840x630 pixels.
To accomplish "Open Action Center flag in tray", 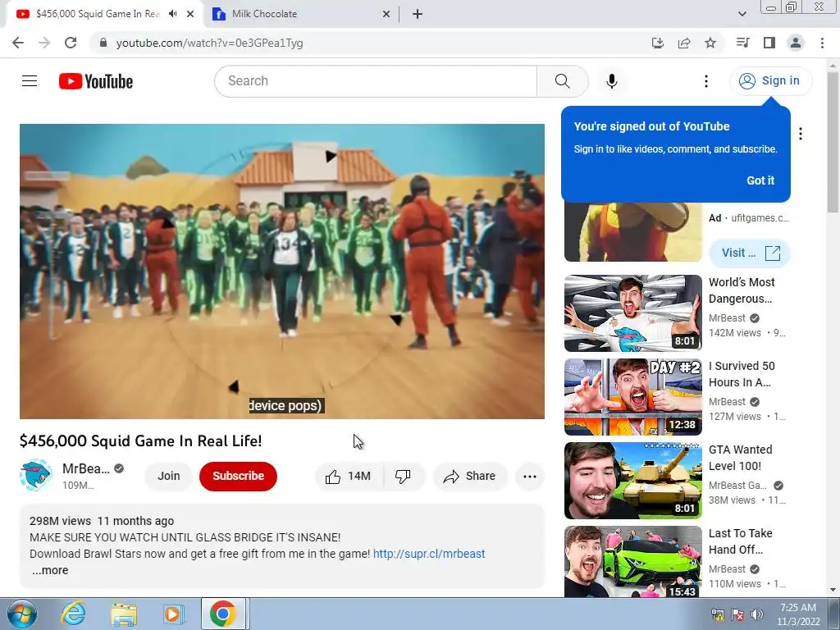I will coord(737,614).
